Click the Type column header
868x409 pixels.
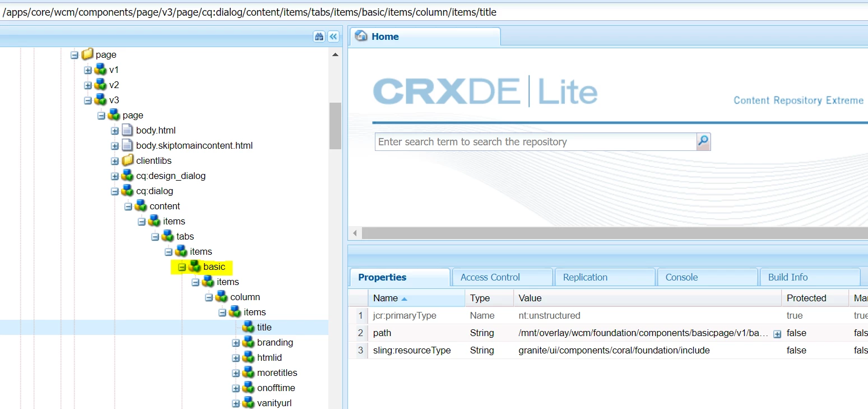[489, 298]
